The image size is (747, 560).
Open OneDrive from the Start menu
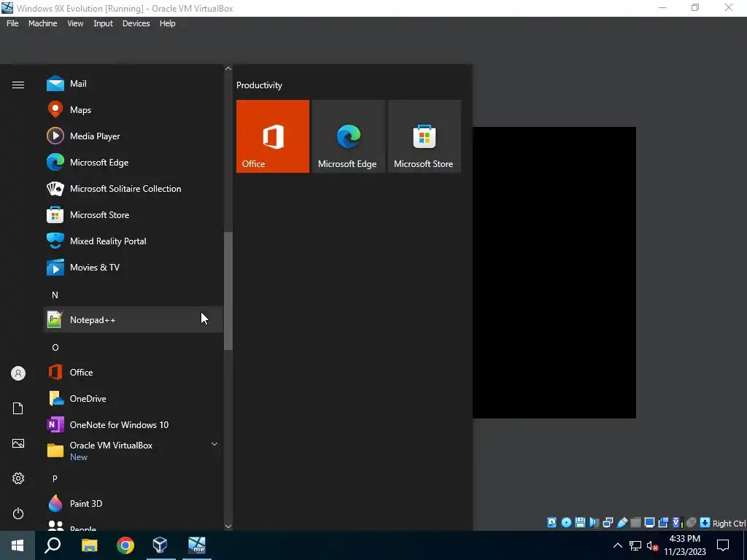click(x=133, y=399)
